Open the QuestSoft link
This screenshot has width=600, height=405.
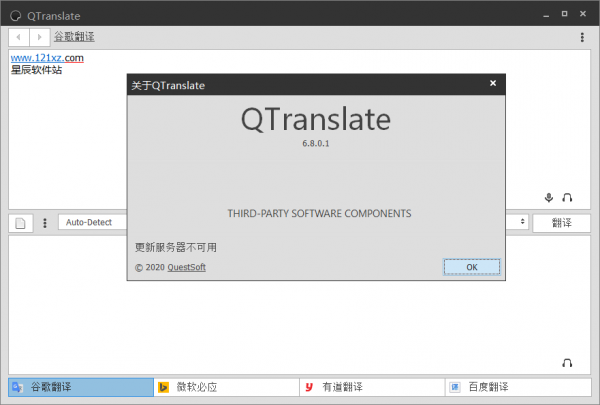tap(186, 267)
